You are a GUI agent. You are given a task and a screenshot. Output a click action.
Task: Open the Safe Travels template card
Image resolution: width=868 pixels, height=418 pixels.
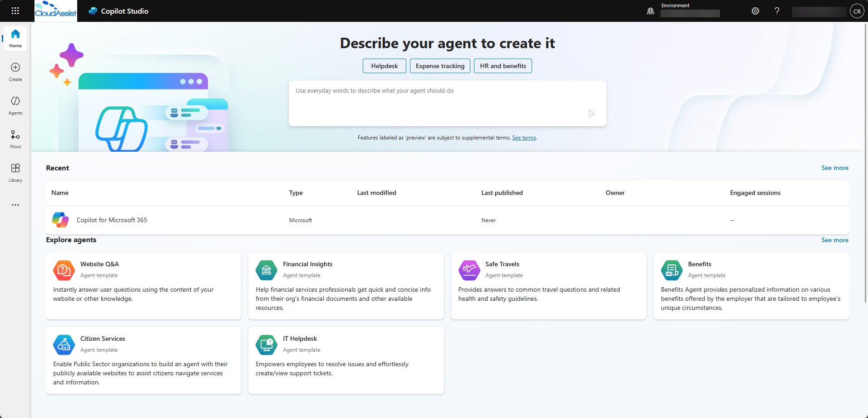coord(548,286)
